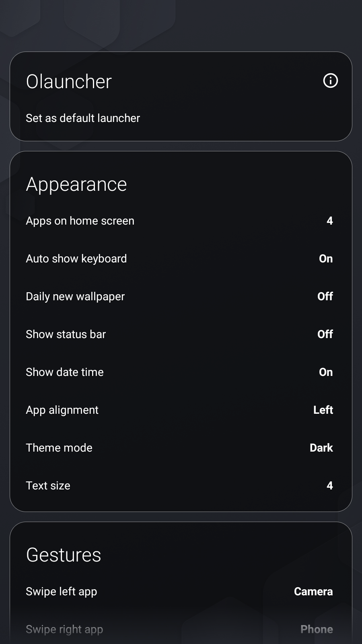Expand App alignment Left option
362x644 pixels.
point(323,410)
